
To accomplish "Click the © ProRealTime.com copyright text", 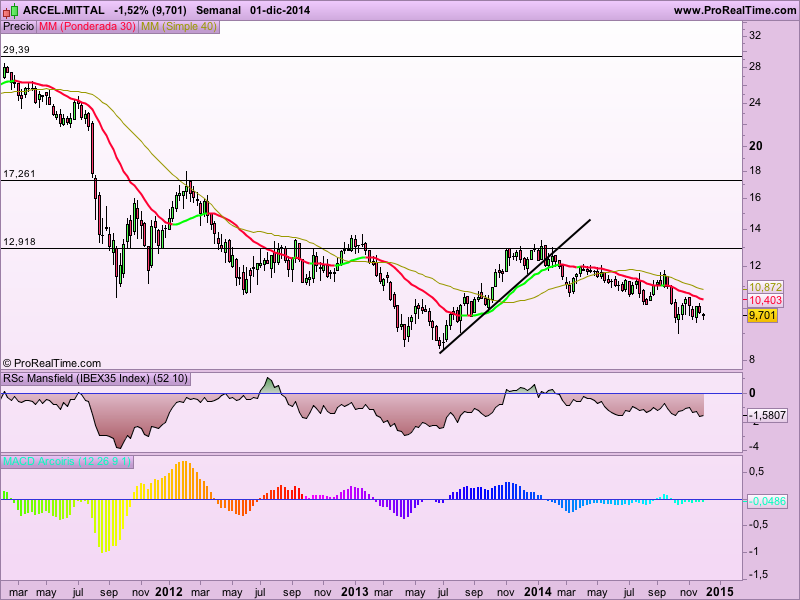I will tap(52, 364).
